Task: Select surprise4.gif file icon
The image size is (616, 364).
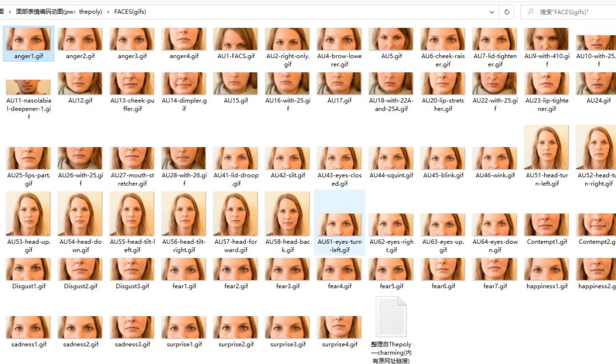Action: 339,327
